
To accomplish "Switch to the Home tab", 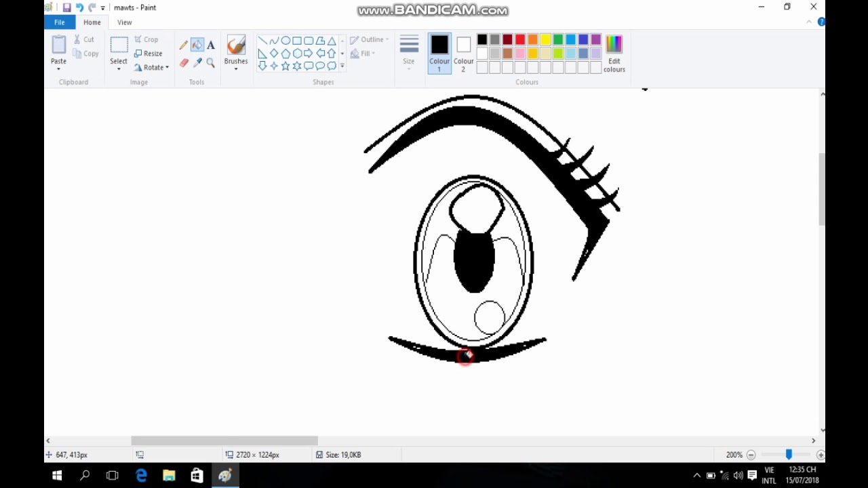I will click(92, 22).
